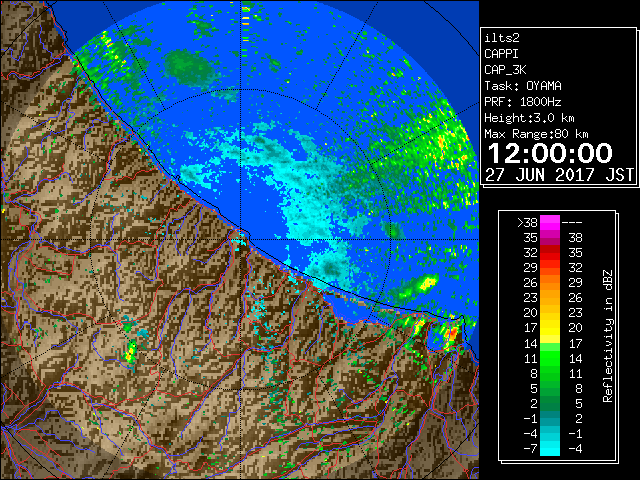Click the magenta >38 dBZ color swatch
This screenshot has width=640, height=480.
[x=550, y=223]
